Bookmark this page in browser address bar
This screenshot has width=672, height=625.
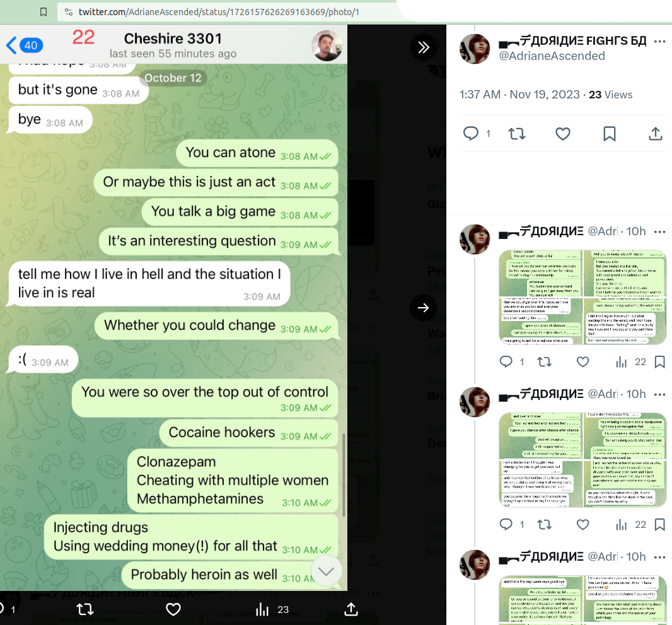43,12
